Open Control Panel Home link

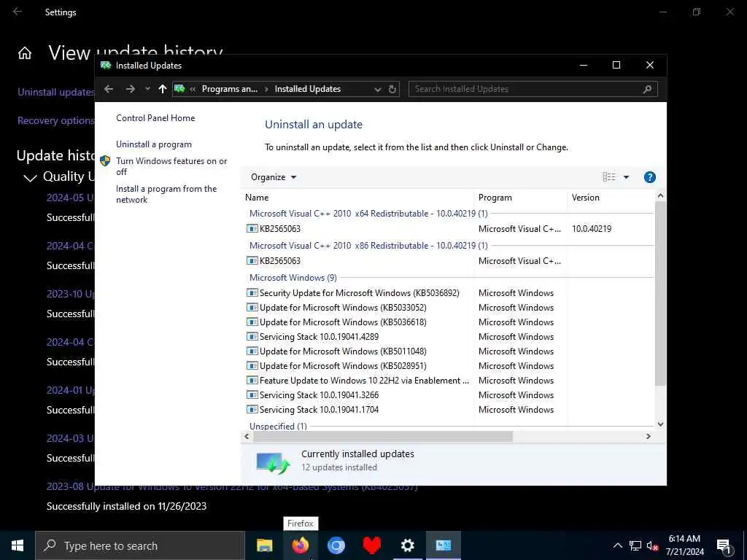click(155, 118)
